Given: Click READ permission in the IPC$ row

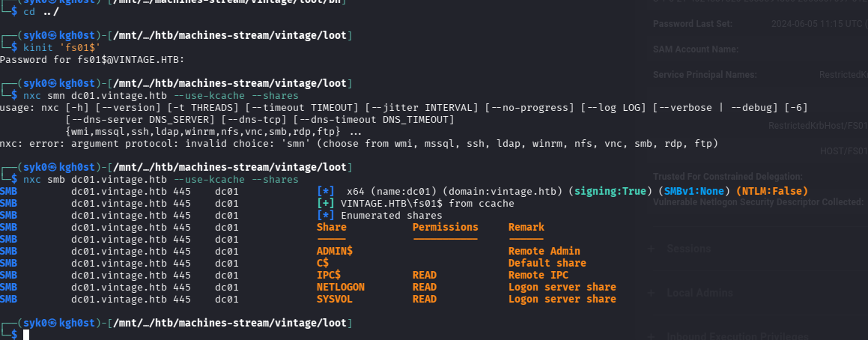Looking at the screenshot, I should [425, 275].
